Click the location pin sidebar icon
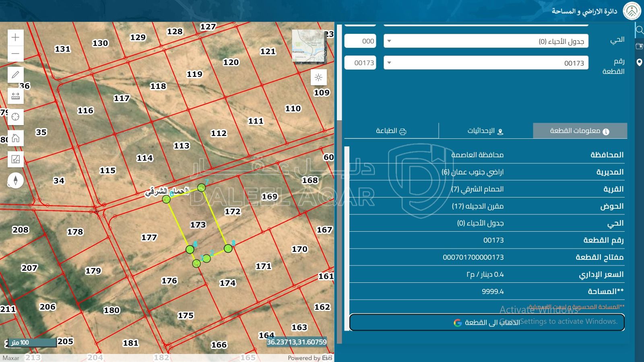This screenshot has width=644, height=362. (x=639, y=62)
